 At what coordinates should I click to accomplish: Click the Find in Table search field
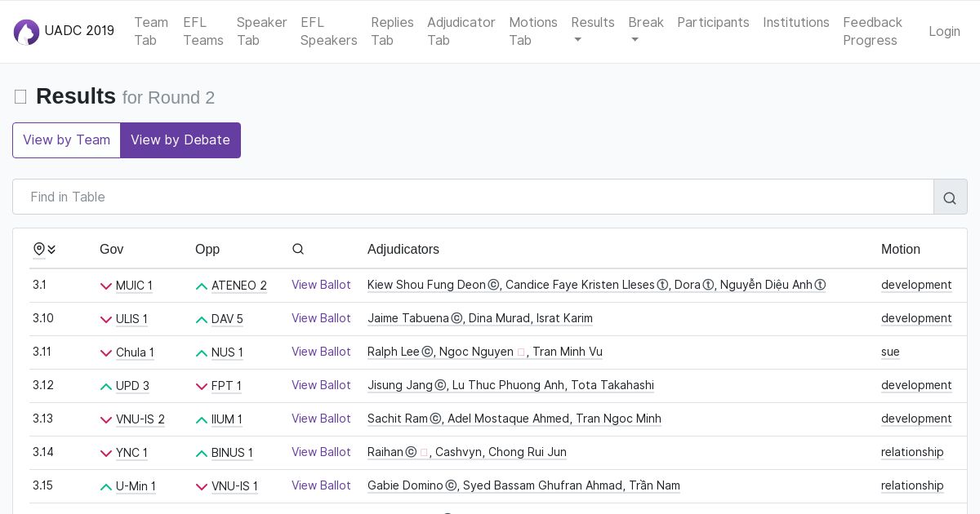tap(473, 197)
